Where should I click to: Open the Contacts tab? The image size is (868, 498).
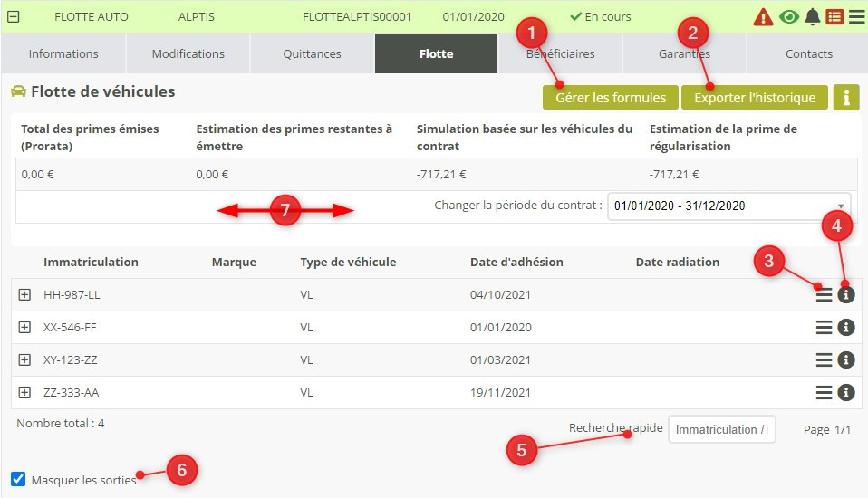pyautogui.click(x=808, y=53)
